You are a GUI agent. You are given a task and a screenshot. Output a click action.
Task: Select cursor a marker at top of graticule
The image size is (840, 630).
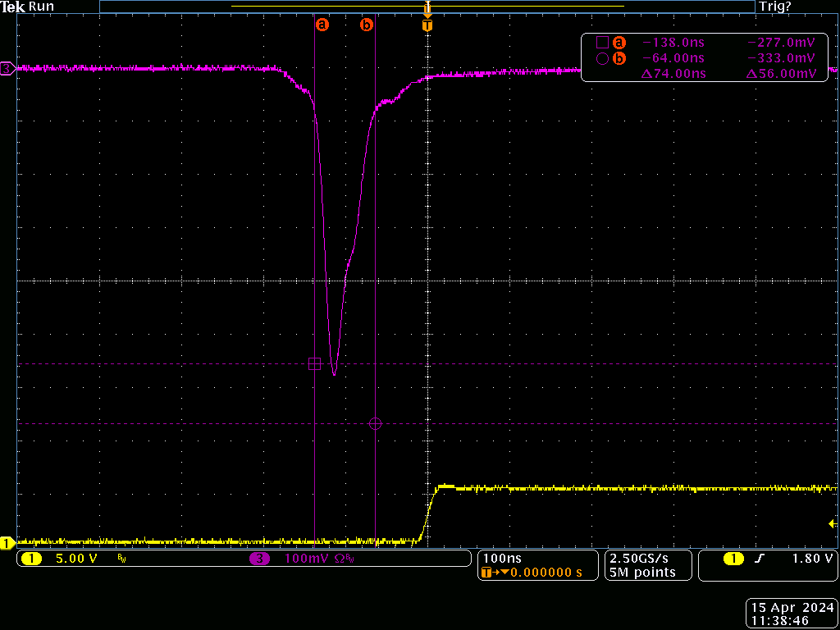coord(322,24)
